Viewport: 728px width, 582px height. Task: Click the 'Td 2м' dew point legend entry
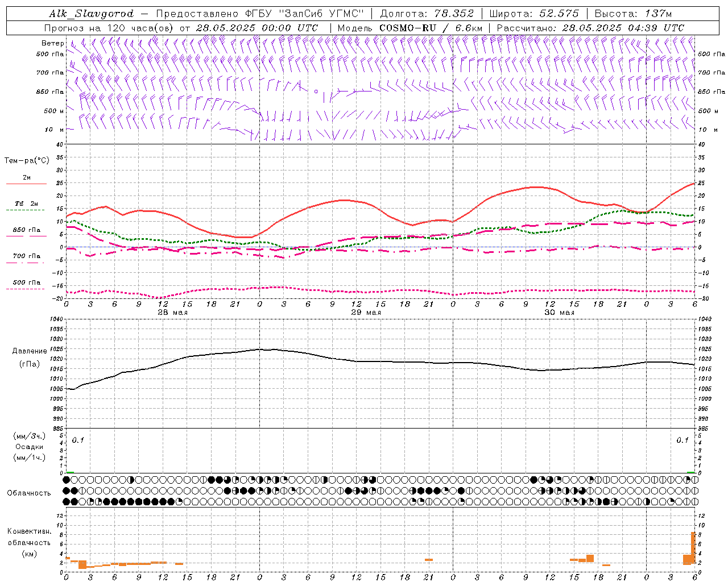click(x=26, y=203)
